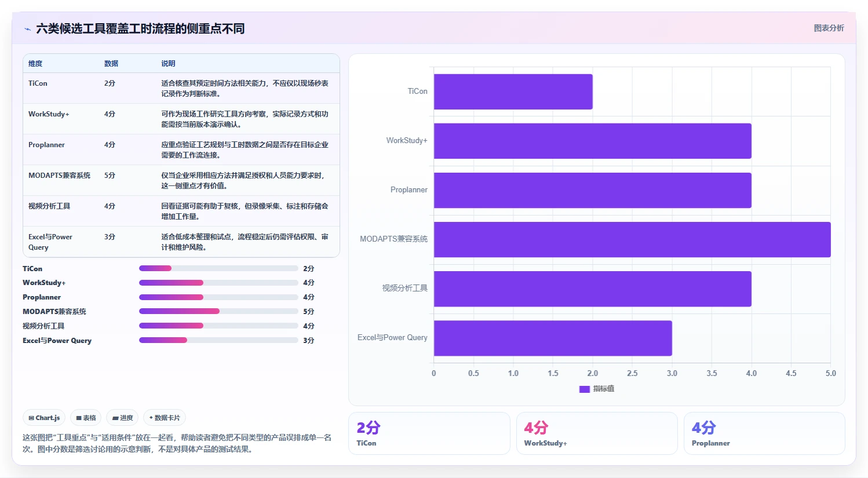This screenshot has height=478, width=868.
Task: Click the Proplanner bar in chart
Action: pyautogui.click(x=592, y=190)
